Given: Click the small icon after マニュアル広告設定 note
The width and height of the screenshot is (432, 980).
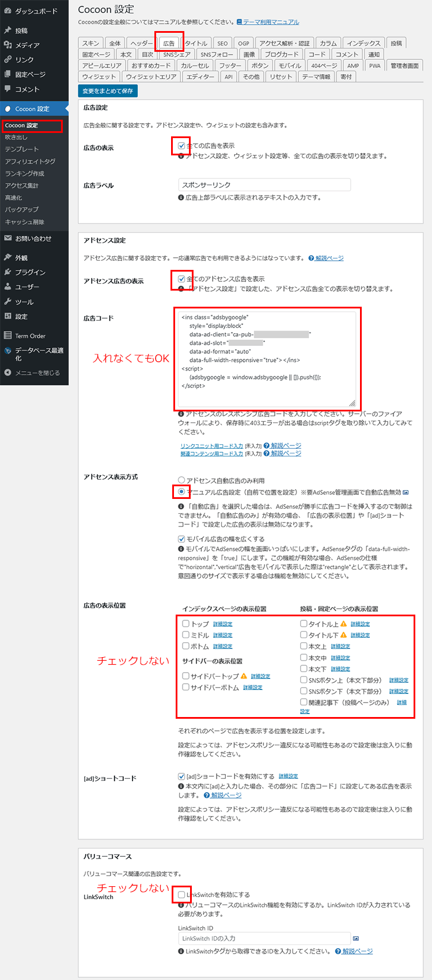Looking at the screenshot, I should coord(406,493).
